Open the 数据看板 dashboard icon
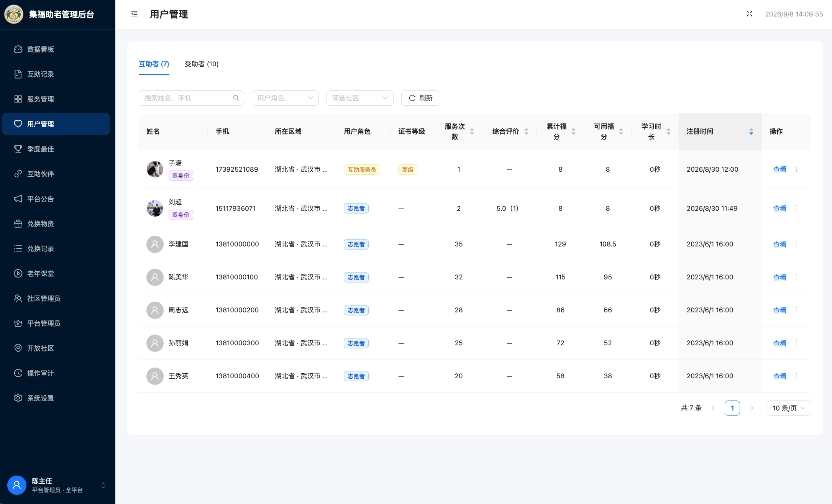The width and height of the screenshot is (832, 504). point(18,49)
